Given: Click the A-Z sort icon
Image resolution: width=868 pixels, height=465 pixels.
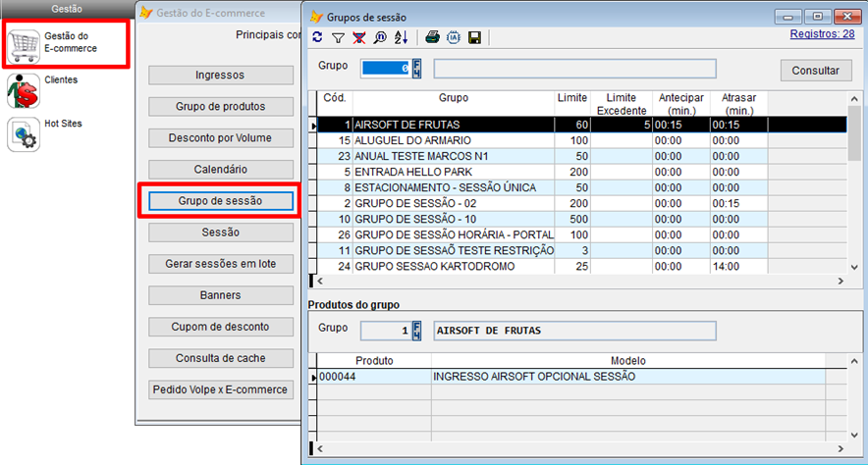Looking at the screenshot, I should pos(400,37).
